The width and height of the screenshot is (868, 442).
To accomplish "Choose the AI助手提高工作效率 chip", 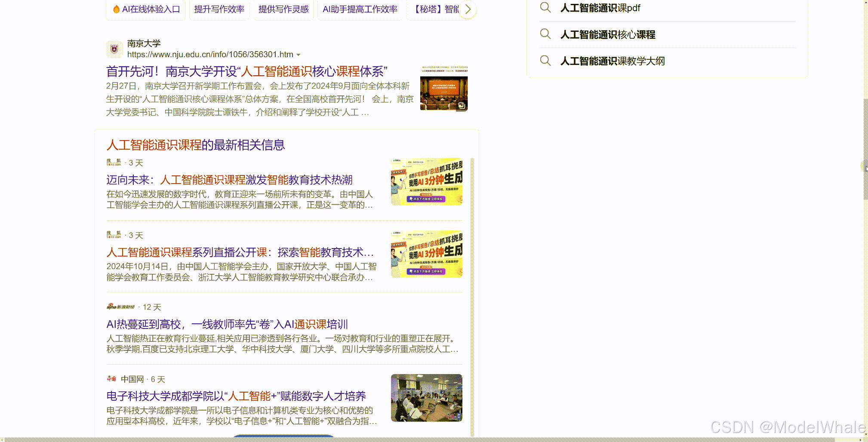I will [360, 9].
